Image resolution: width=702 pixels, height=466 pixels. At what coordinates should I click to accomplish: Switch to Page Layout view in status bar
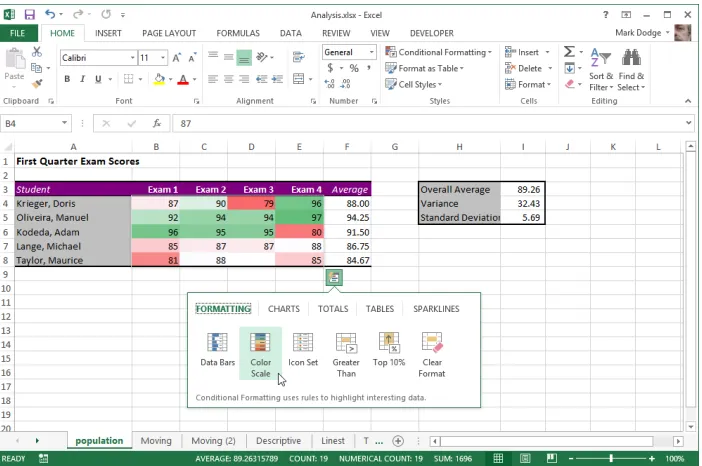[525, 458]
